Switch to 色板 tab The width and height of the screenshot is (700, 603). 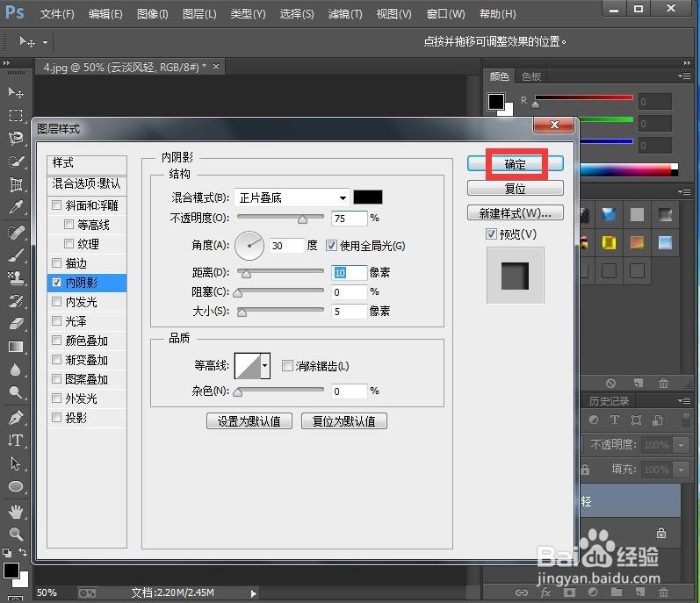point(531,76)
